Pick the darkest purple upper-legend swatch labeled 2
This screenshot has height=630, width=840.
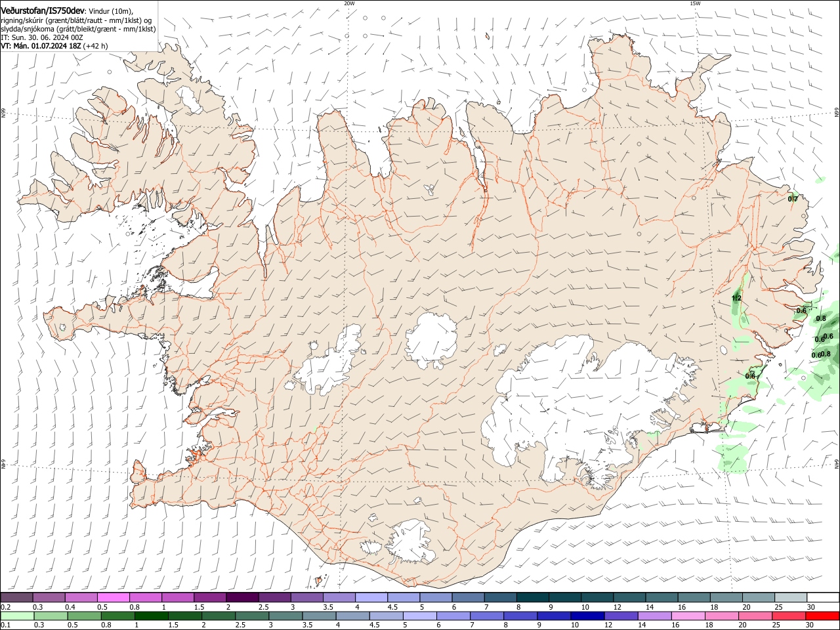[x=242, y=598]
